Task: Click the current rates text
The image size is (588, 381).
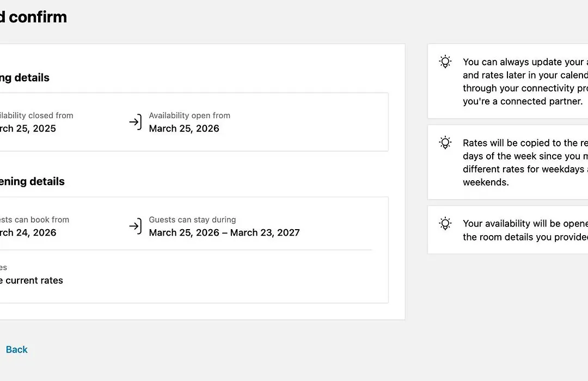Action: [32, 280]
